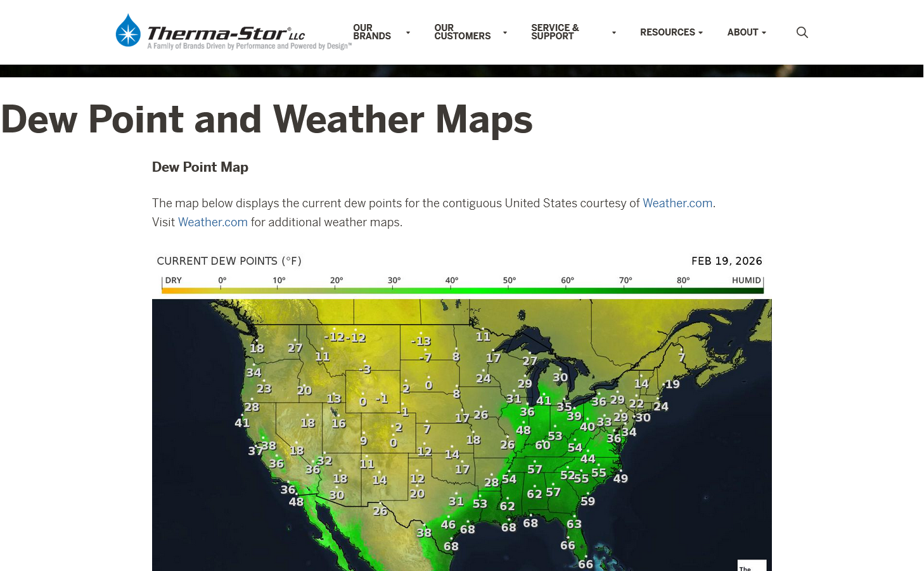Image resolution: width=924 pixels, height=571 pixels.
Task: Expand the Our Brands dropdown arrow
Action: coord(408,32)
